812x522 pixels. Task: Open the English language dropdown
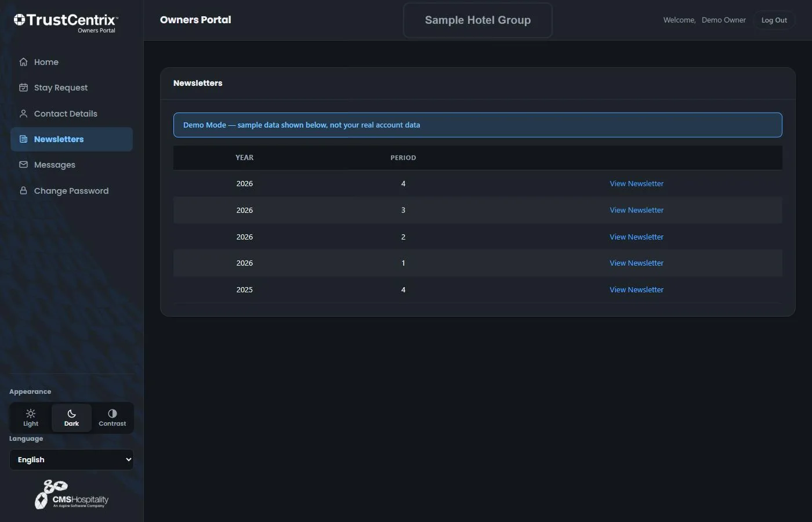pos(71,460)
